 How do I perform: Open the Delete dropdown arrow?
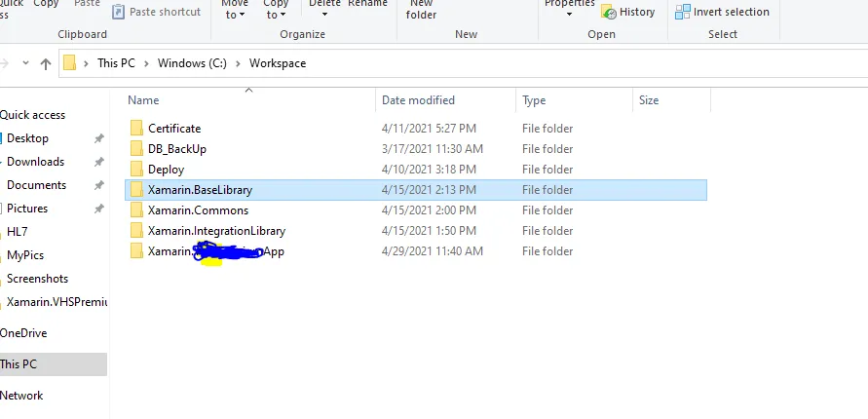click(x=324, y=15)
